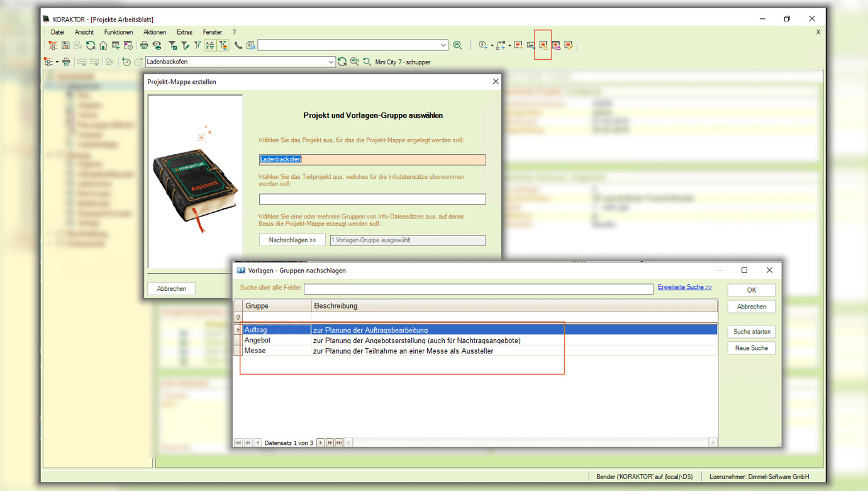
Task: Click the filter funnel icon in toolbar
Action: [172, 45]
